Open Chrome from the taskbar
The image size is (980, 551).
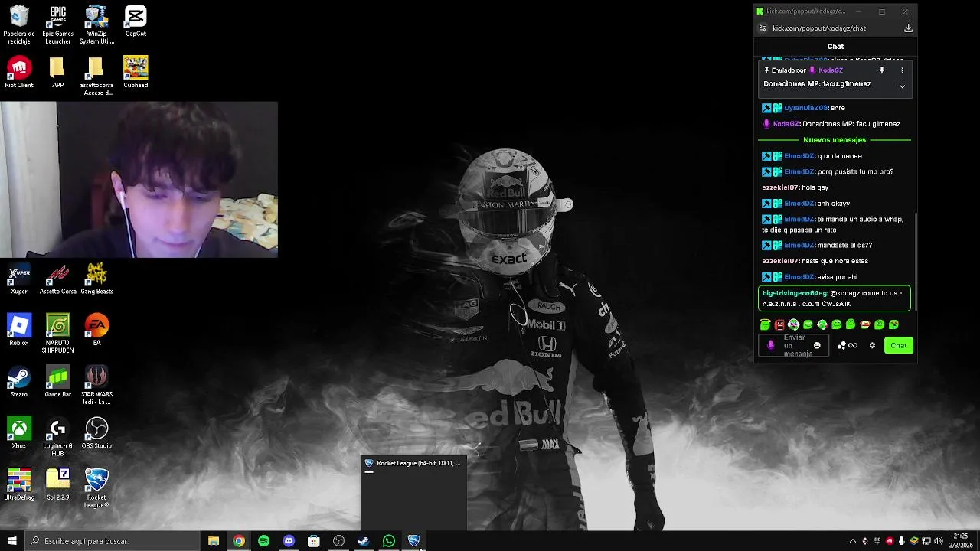(x=239, y=541)
